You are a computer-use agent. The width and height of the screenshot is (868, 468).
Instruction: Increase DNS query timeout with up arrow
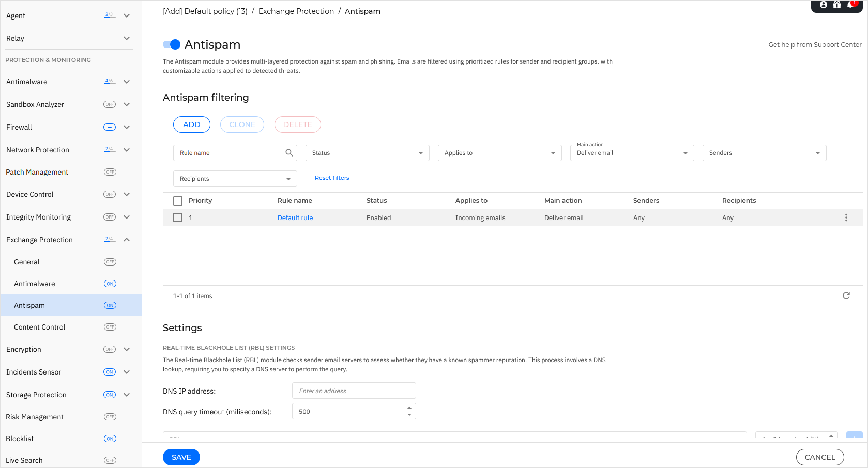[x=409, y=408]
